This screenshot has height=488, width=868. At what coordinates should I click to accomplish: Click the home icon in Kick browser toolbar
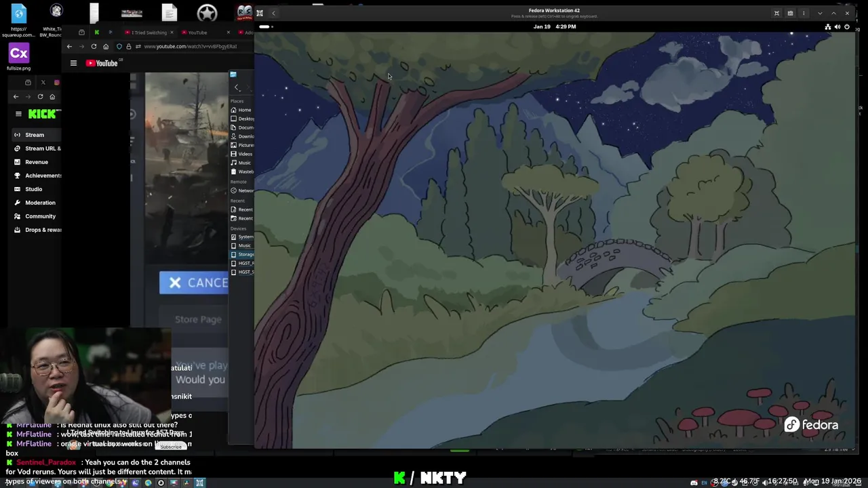click(52, 97)
